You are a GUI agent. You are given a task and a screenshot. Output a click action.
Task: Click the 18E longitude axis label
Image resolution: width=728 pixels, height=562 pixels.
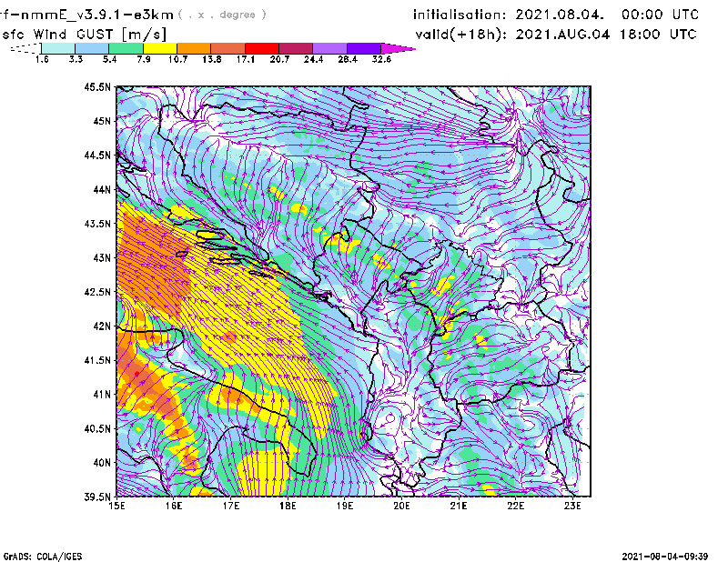(288, 506)
